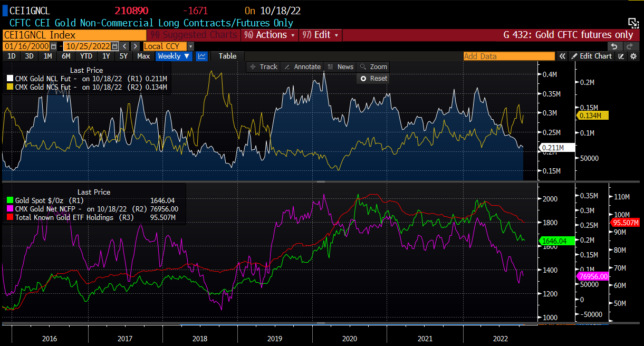The height and width of the screenshot is (346, 644).
Task: Open the end date calendar picker
Action: point(114,46)
